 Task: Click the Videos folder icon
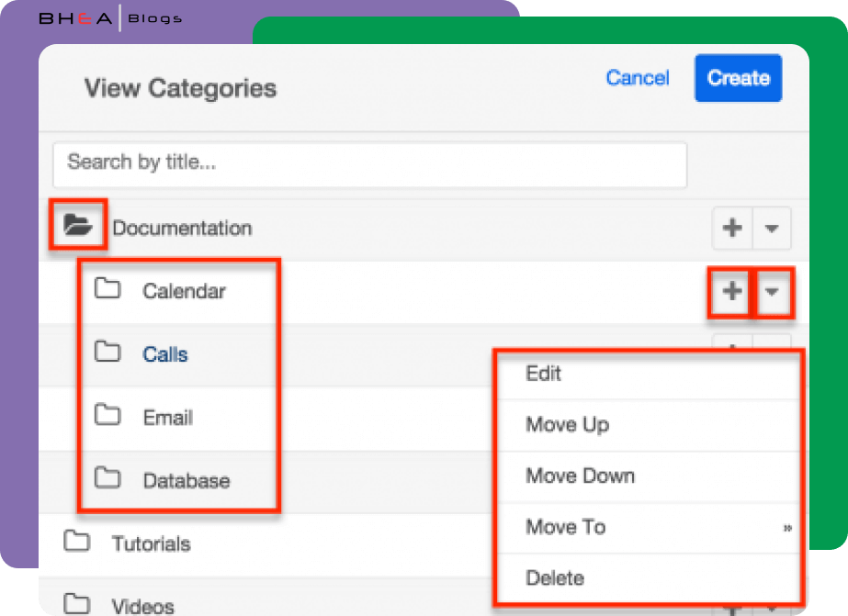(x=76, y=603)
